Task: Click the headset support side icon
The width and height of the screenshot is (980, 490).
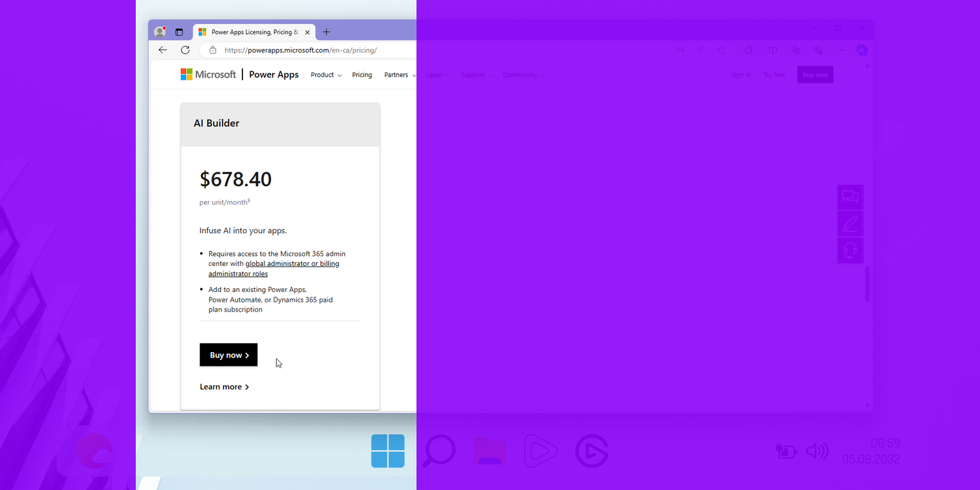Action: click(850, 250)
